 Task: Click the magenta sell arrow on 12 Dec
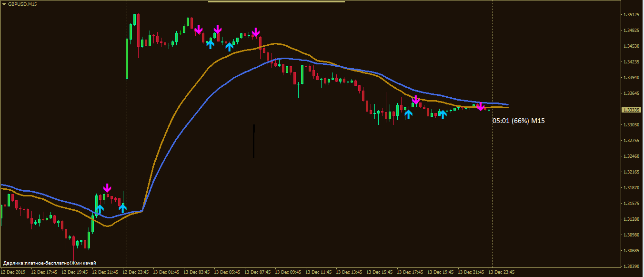[x=107, y=188]
